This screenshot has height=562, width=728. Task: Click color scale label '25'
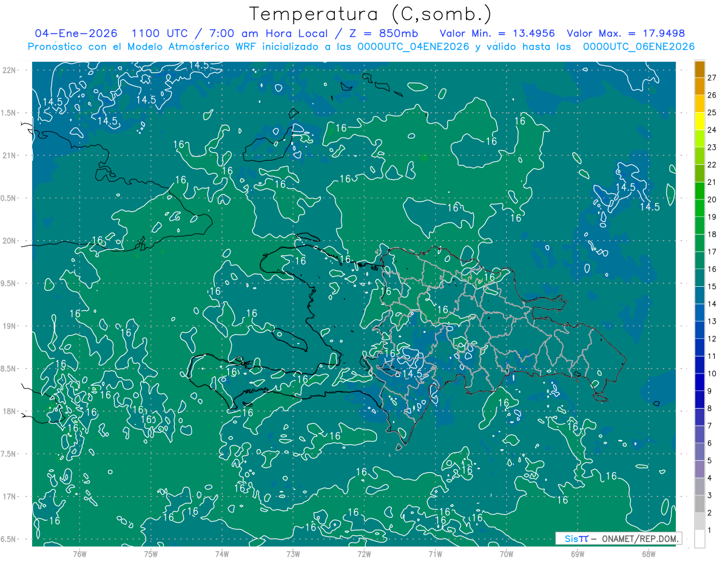pyautogui.click(x=712, y=112)
